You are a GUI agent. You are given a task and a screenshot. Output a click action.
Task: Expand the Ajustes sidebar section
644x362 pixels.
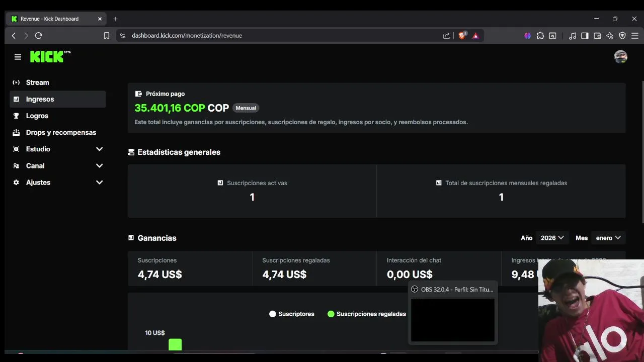99,182
